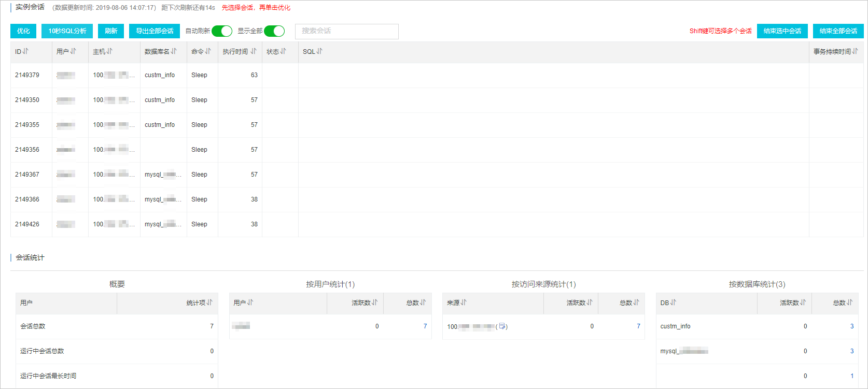The height and width of the screenshot is (389, 868).
Task: Sort by 主机 column icon
Action: click(109, 51)
